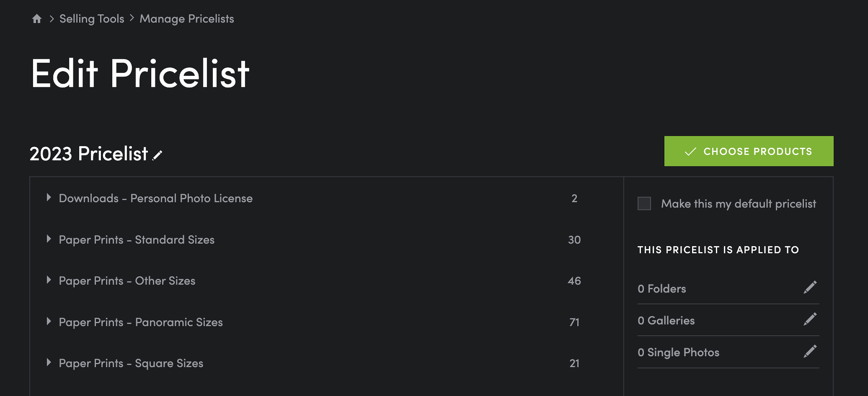Viewport: 868px width, 396px height.
Task: Edit single photos using the pencil icon
Action: tap(810, 351)
